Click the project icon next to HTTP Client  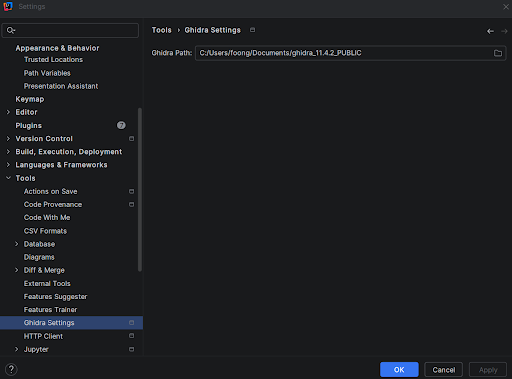tap(132, 336)
